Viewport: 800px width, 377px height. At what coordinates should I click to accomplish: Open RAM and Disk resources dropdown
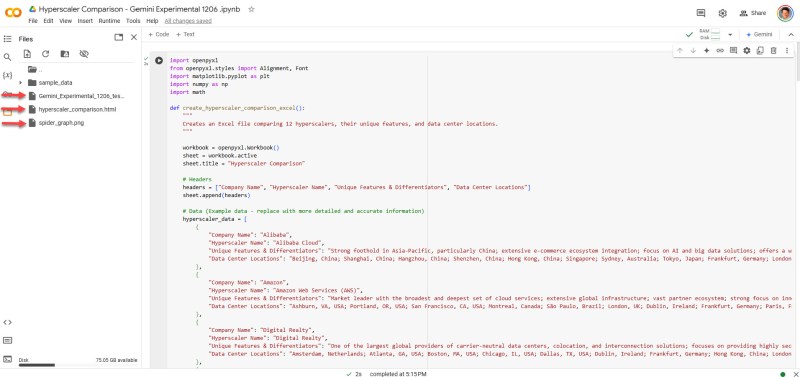pos(730,35)
